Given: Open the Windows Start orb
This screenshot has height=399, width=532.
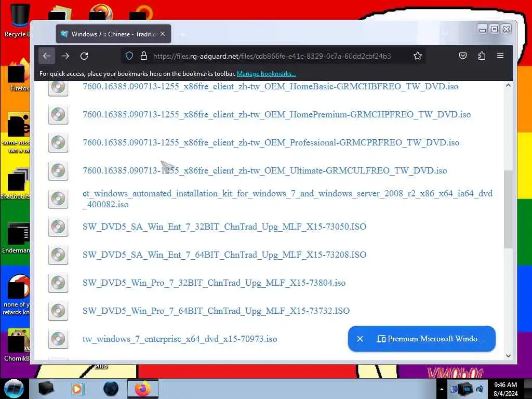Looking at the screenshot, I should coord(14,389).
